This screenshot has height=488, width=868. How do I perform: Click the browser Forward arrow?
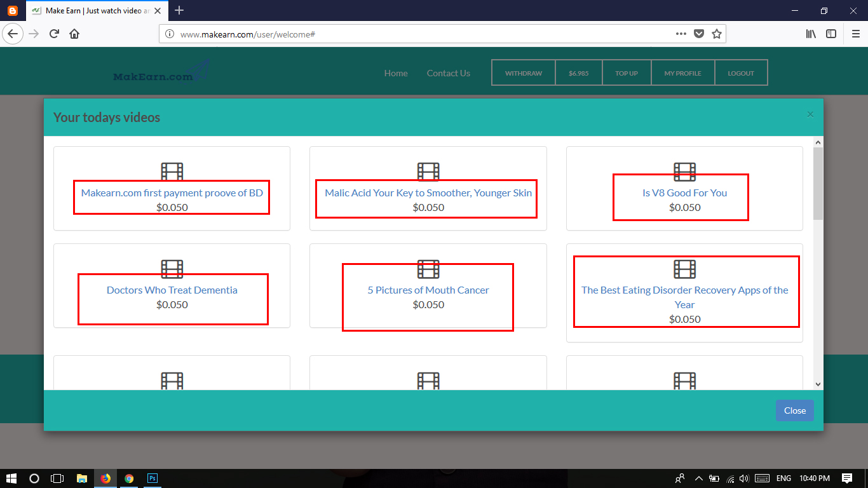34,34
